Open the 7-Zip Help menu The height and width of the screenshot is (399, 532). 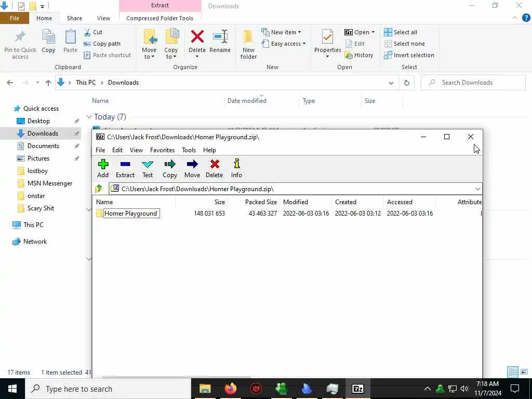click(209, 150)
